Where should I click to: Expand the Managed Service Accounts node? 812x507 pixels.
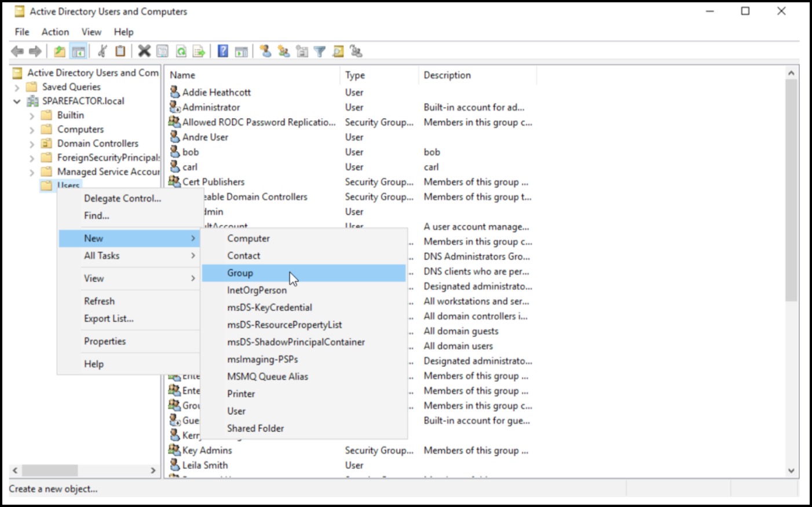tap(32, 172)
